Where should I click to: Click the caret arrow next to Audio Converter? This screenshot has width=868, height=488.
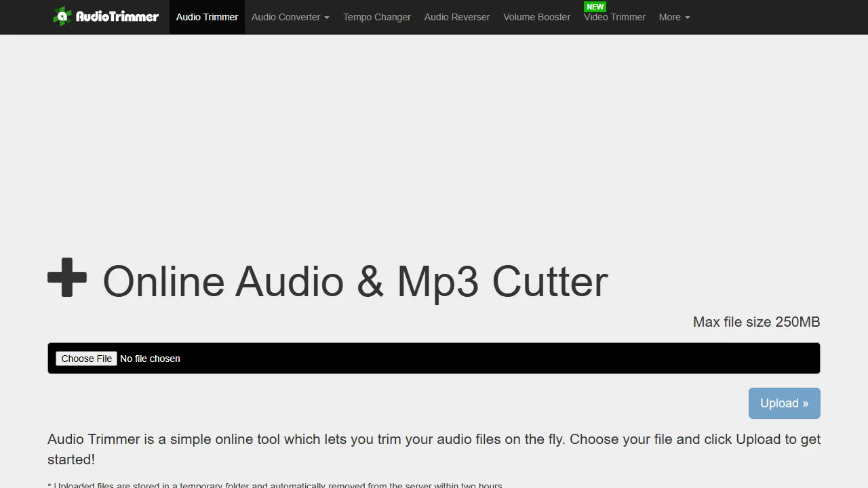326,17
